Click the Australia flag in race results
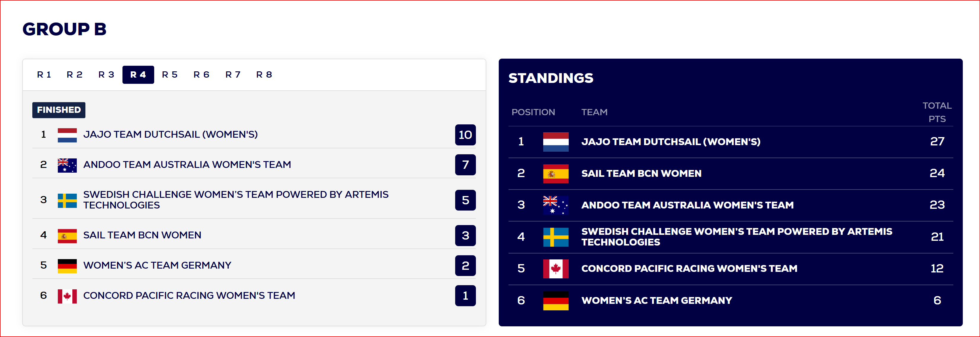The height and width of the screenshot is (337, 980). click(67, 165)
